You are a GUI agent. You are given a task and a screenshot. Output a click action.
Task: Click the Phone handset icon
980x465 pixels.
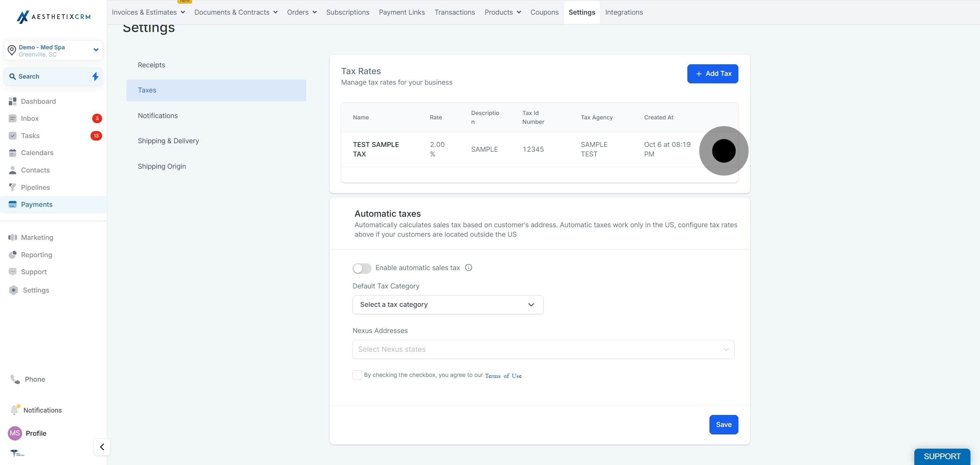[15, 379]
